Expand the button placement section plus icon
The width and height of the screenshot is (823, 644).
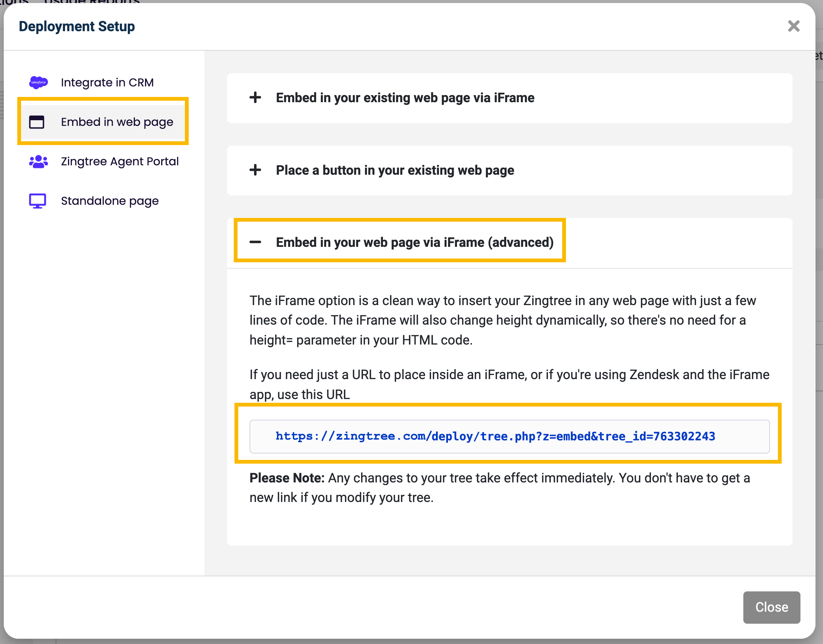(255, 170)
